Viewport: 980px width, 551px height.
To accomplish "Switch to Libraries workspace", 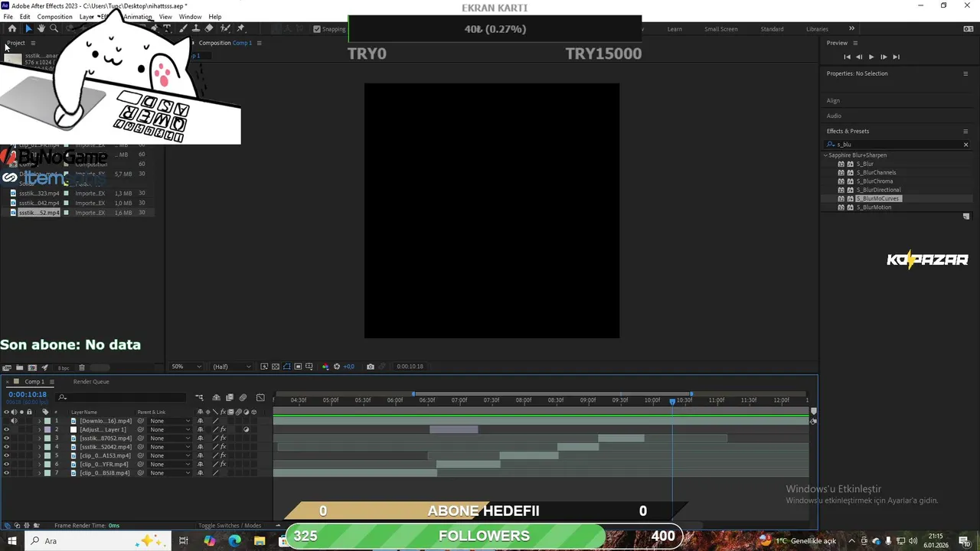I will point(817,29).
